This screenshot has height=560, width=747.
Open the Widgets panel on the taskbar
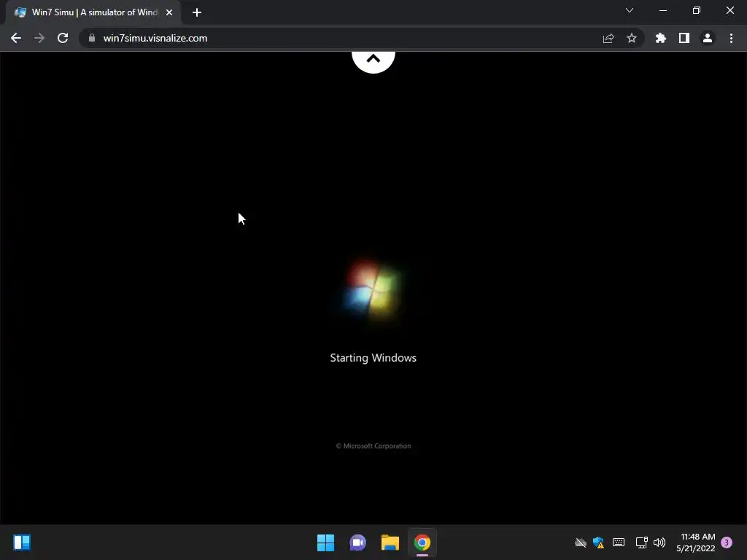pos(22,542)
